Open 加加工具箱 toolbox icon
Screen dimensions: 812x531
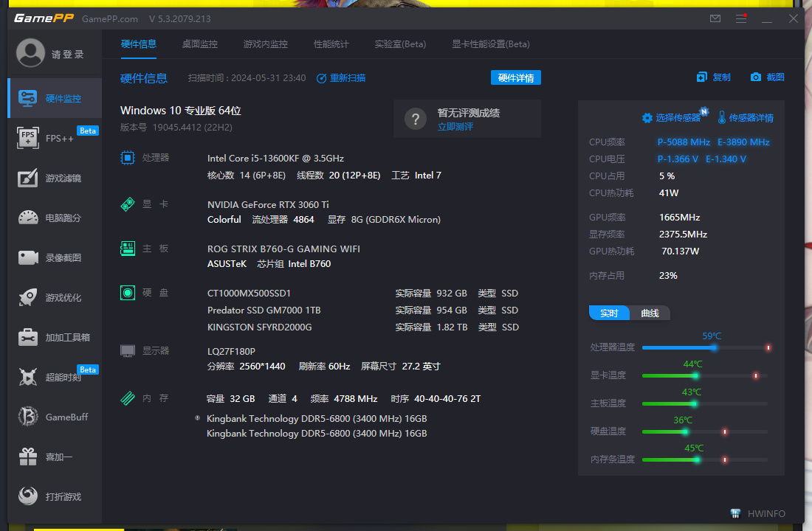pos(28,337)
